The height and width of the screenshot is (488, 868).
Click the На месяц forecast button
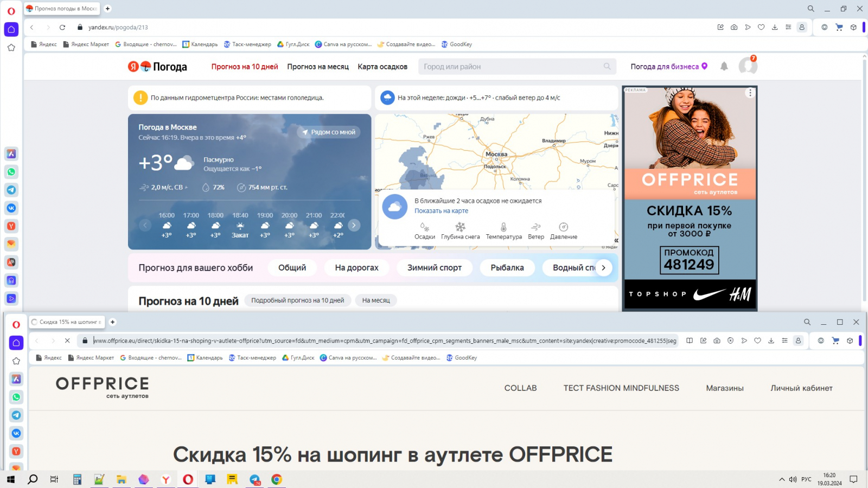376,300
